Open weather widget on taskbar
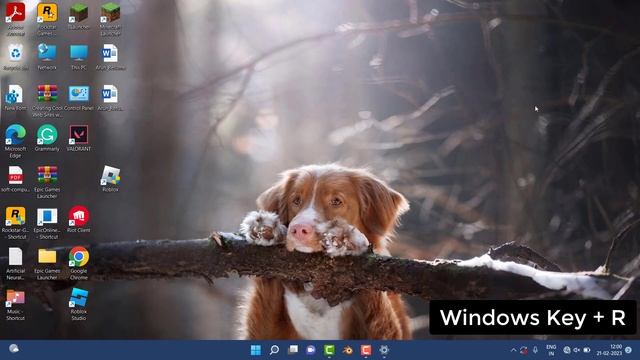The width and height of the screenshot is (640, 360). (x=14, y=349)
